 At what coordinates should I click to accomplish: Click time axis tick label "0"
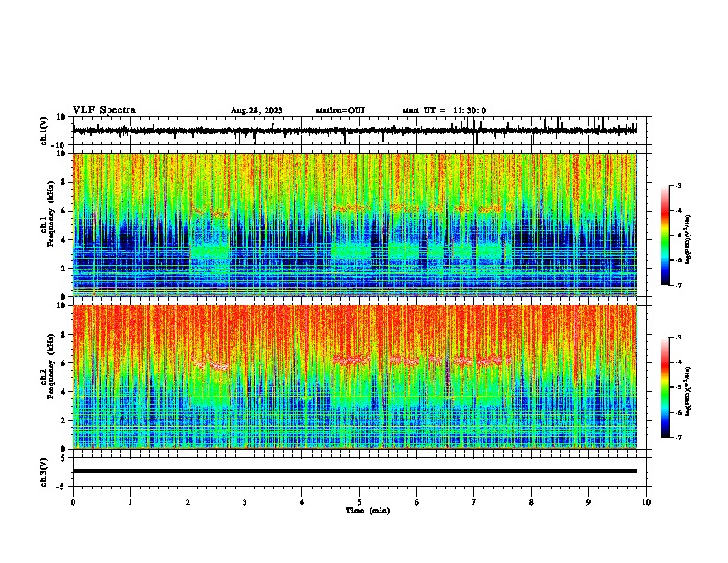tap(73, 502)
